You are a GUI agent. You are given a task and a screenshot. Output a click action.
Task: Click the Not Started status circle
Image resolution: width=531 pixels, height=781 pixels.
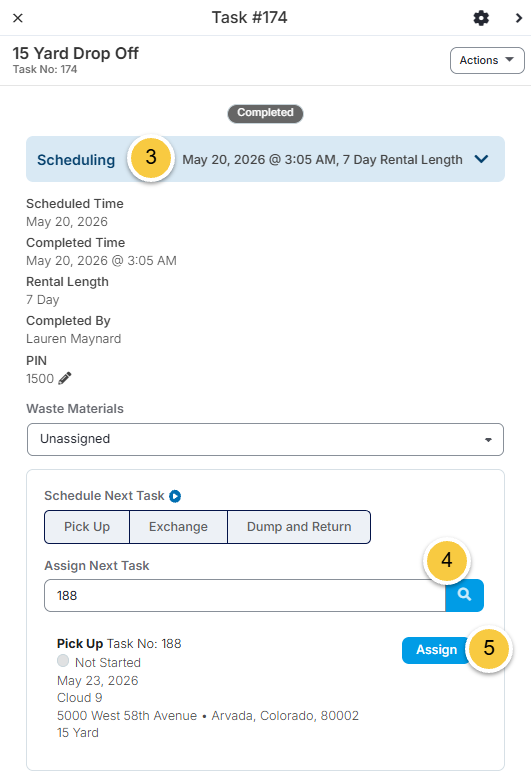[63, 660]
